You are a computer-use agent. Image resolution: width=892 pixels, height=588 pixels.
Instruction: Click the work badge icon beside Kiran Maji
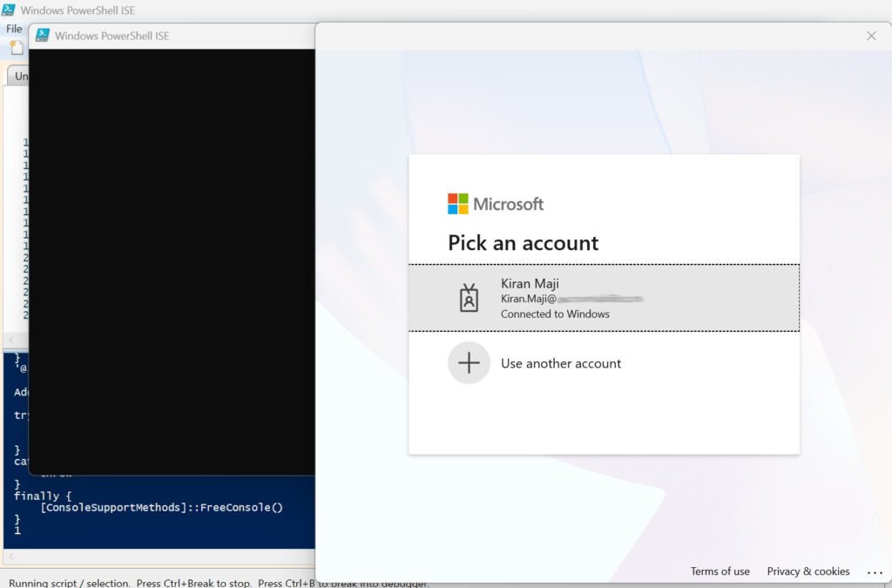tap(469, 298)
